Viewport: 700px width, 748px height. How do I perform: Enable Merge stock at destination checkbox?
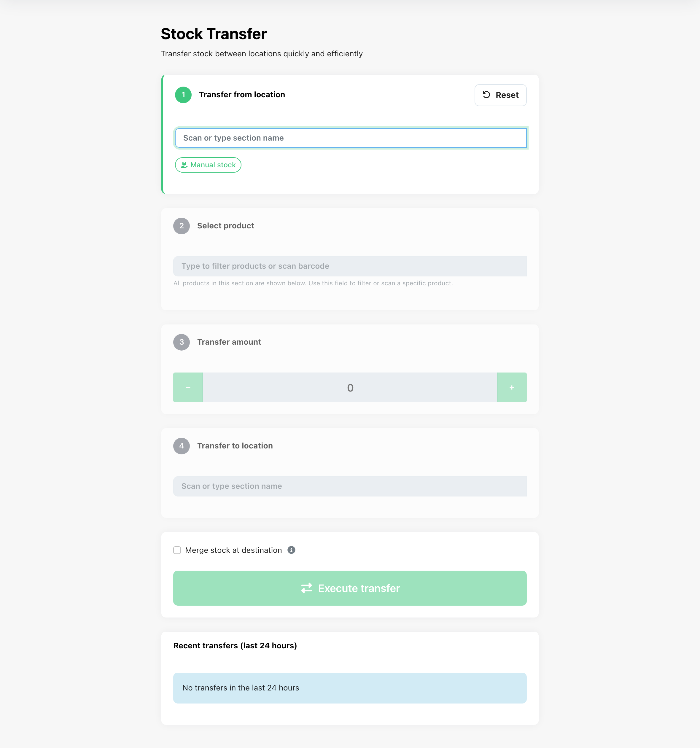coord(177,550)
